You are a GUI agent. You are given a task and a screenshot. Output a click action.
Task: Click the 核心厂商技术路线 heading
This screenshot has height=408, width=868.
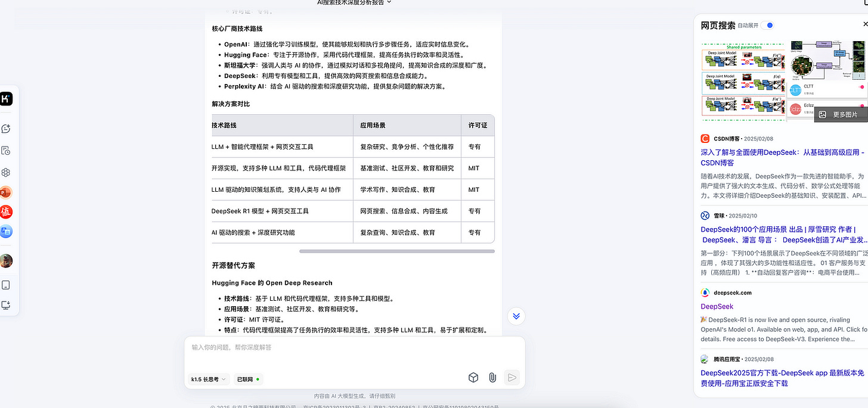[x=237, y=29]
